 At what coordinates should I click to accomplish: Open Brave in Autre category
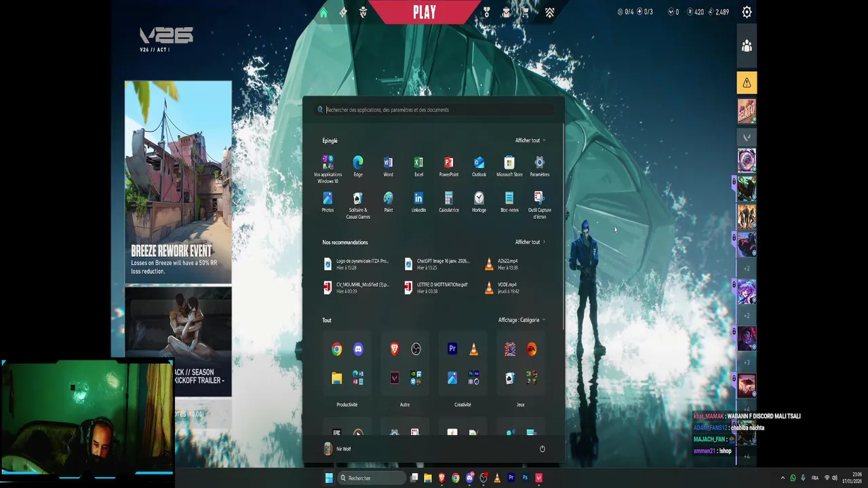[x=395, y=349]
